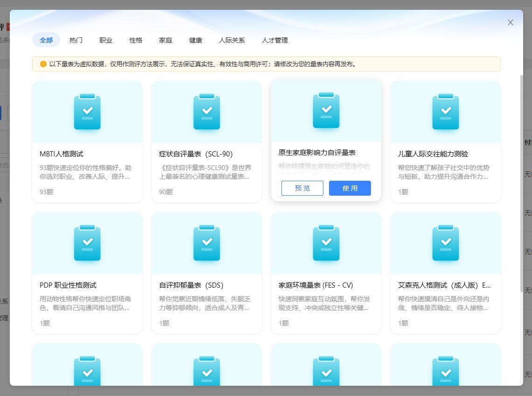The image size is (532, 396).
Task: Open the 人才管理 tab
Action: [x=275, y=40]
